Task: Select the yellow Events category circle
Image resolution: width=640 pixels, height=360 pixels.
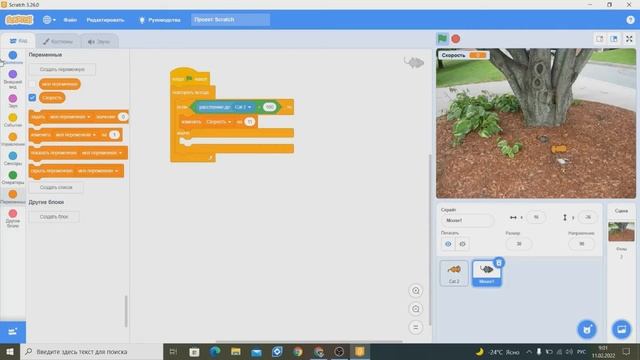Action: (x=13, y=118)
